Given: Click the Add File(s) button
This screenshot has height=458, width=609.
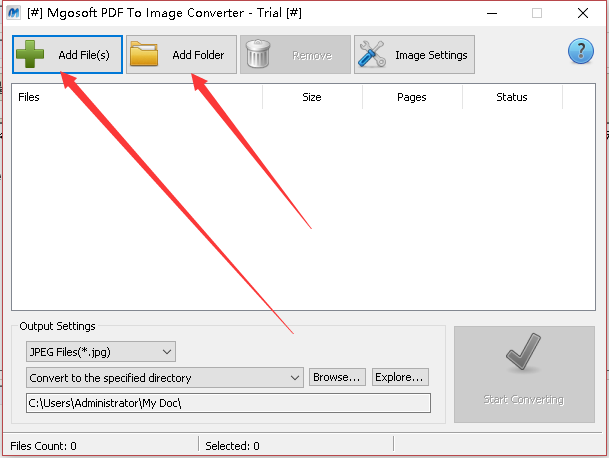Looking at the screenshot, I should pos(68,54).
